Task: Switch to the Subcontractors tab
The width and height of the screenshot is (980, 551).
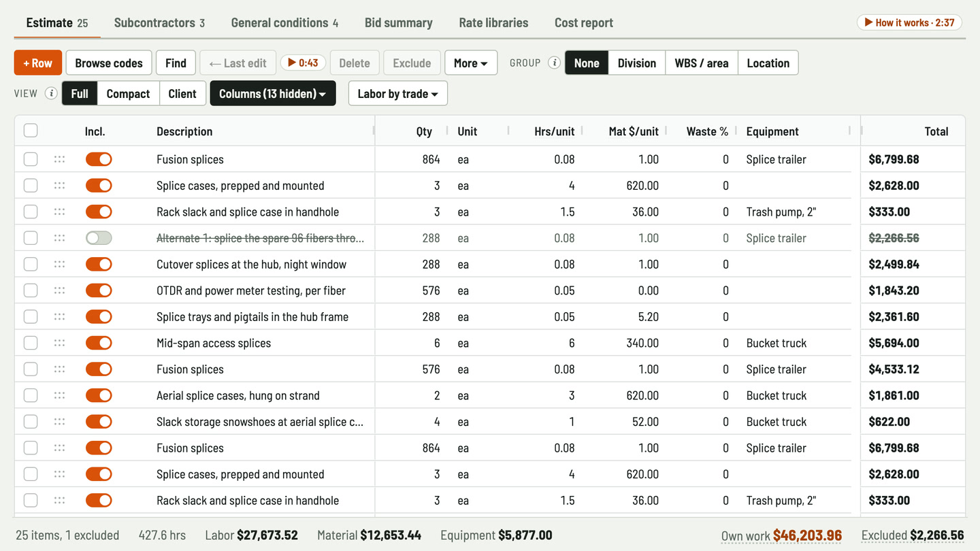Action: coord(159,22)
